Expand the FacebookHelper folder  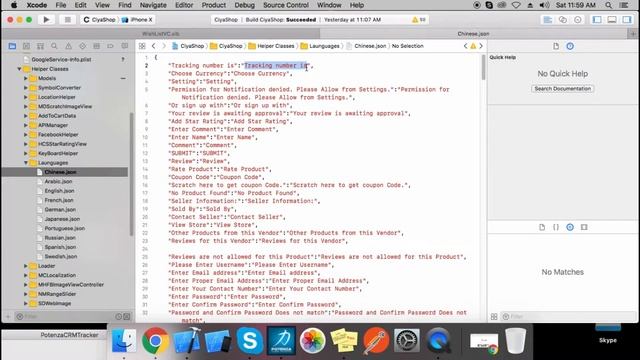26,135
